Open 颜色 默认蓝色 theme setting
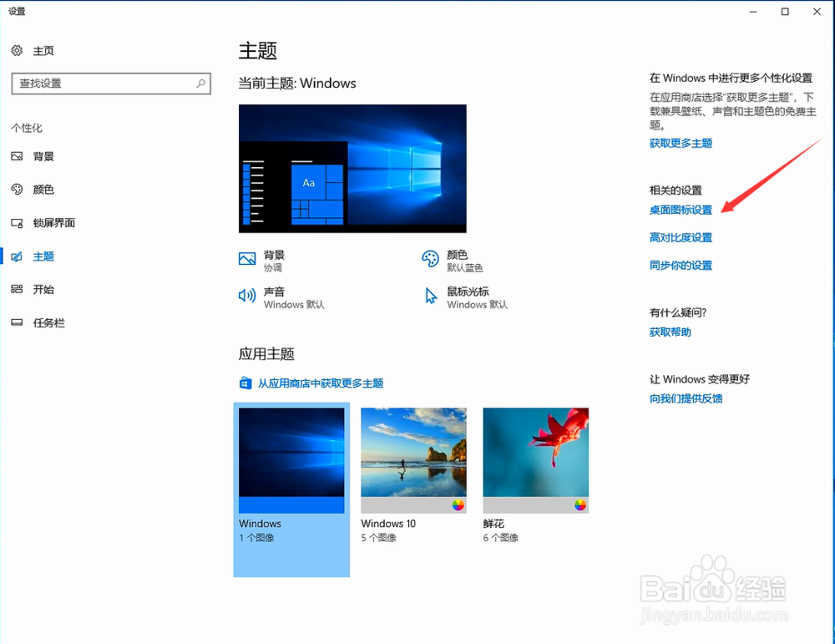Image resolution: width=835 pixels, height=644 pixels. point(464,261)
